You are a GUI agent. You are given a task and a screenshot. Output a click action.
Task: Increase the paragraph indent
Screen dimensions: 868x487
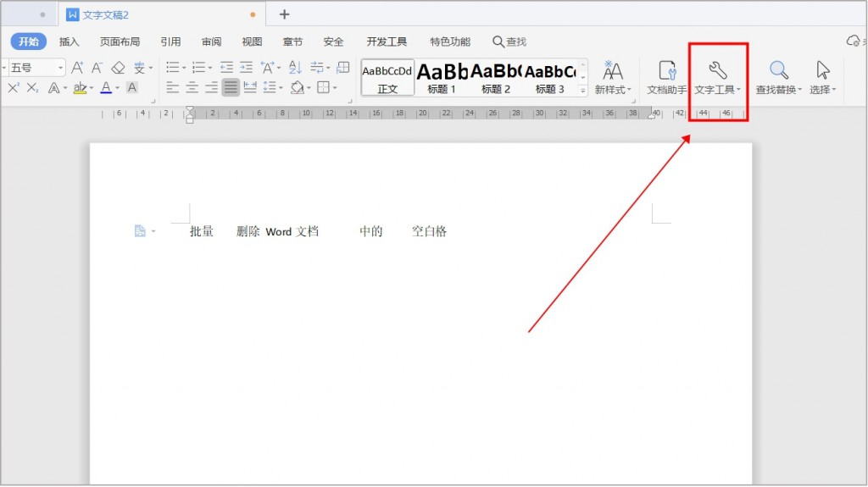pyautogui.click(x=247, y=68)
